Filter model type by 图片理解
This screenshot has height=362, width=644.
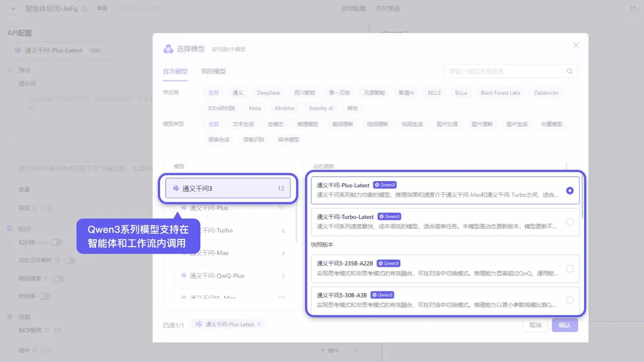tap(482, 124)
